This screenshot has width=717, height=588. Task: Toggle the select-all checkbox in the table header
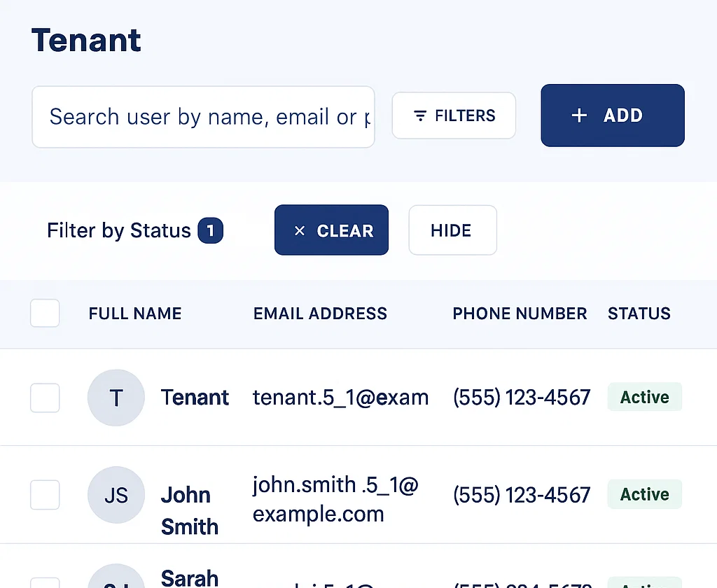coord(44,314)
